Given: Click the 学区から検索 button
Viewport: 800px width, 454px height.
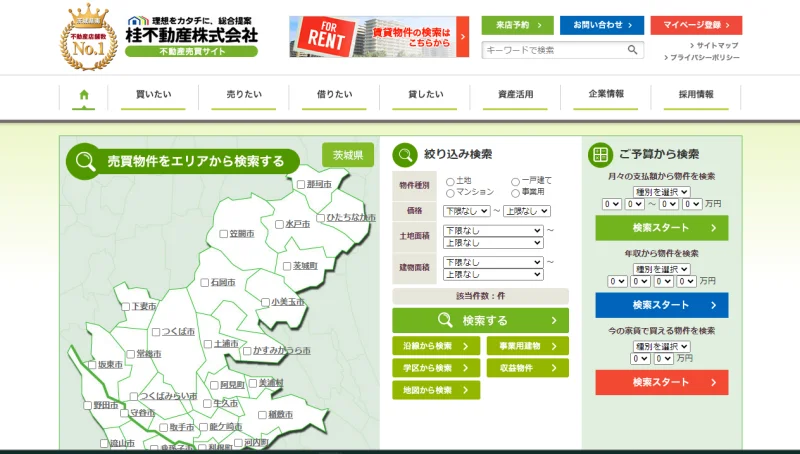Looking at the screenshot, I should coord(436,368).
